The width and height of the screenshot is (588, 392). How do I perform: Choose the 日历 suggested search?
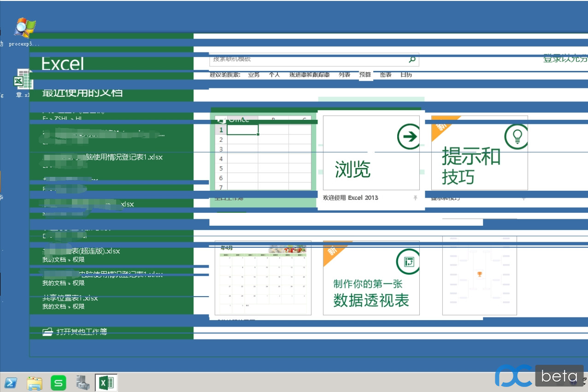click(406, 75)
